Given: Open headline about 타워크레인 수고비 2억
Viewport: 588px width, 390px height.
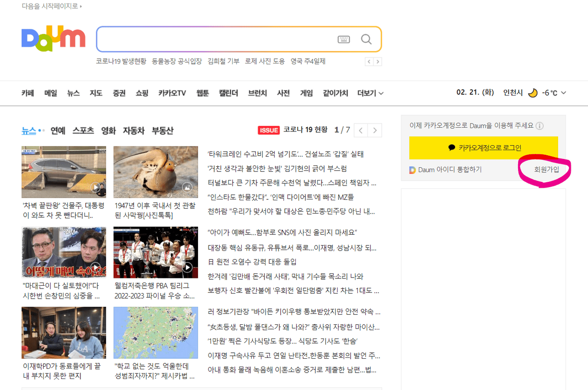Looking at the screenshot, I should coord(286,154).
